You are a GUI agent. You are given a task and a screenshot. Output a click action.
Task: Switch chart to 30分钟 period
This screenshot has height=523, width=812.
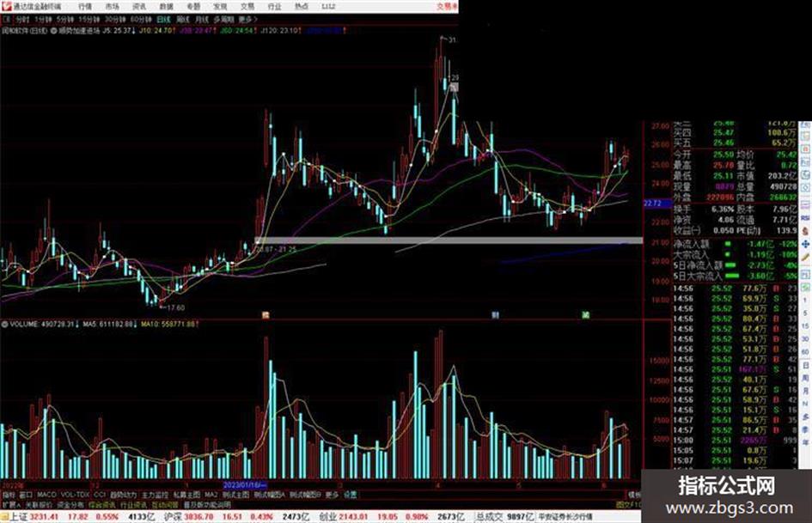(x=115, y=20)
